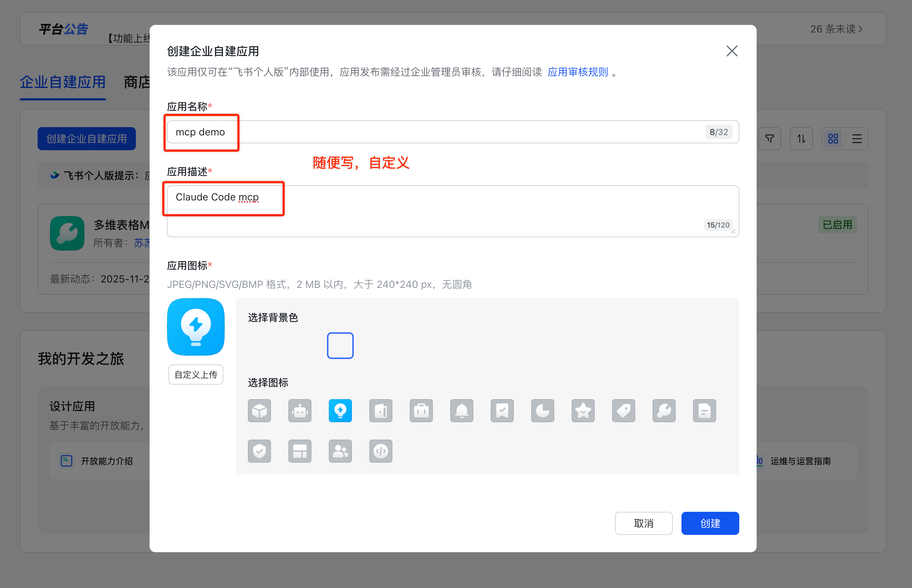Image resolution: width=912 pixels, height=588 pixels.
Task: Click the 自定义上传 button
Action: click(196, 375)
